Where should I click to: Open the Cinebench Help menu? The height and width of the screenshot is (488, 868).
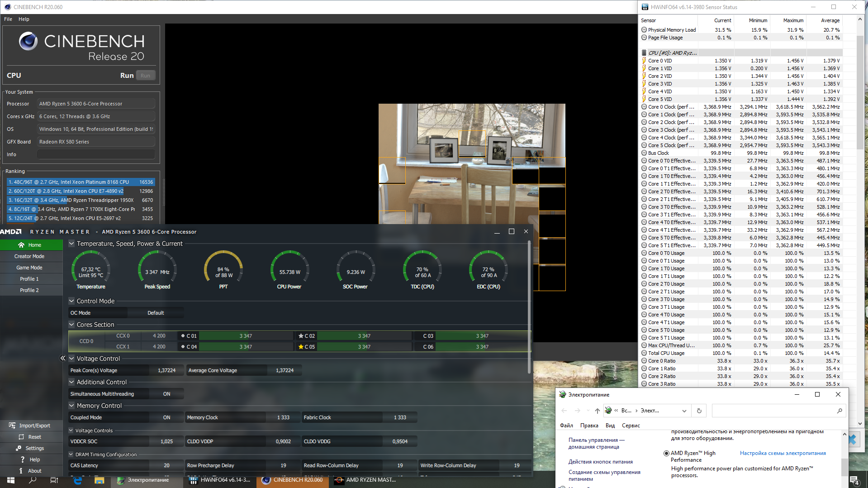pyautogui.click(x=24, y=19)
